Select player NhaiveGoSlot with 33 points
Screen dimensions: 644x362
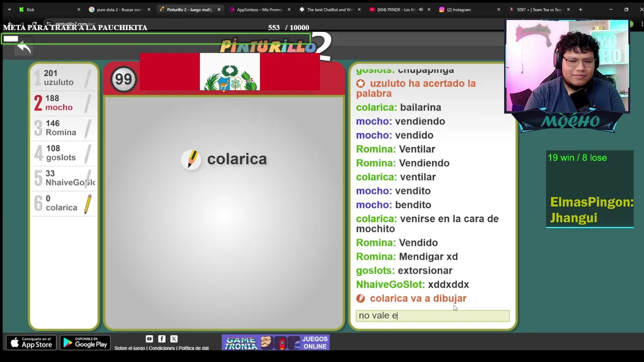pyautogui.click(x=64, y=178)
